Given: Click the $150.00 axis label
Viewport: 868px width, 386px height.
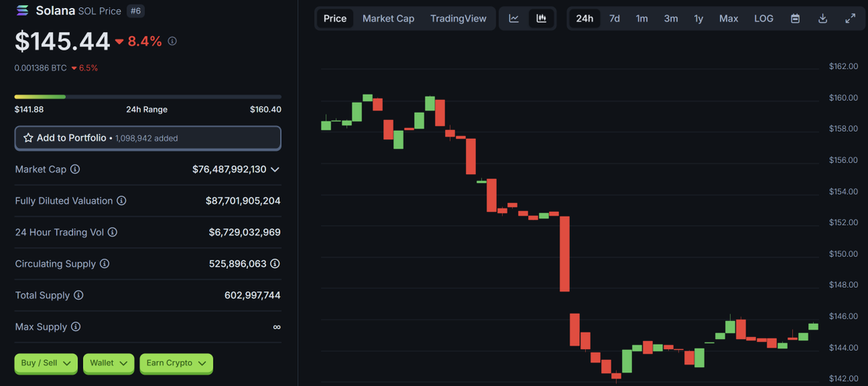Looking at the screenshot, I should click(x=843, y=254).
